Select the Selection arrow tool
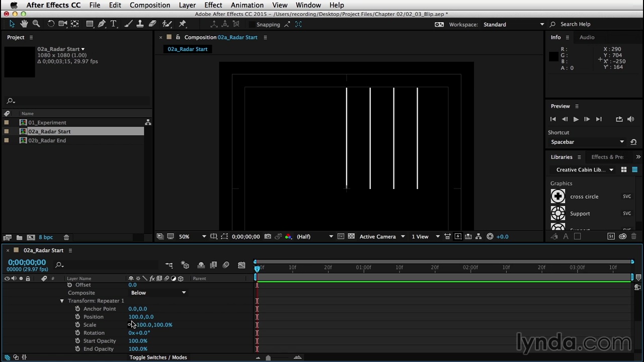This screenshot has width=644, height=362. click(12, 24)
